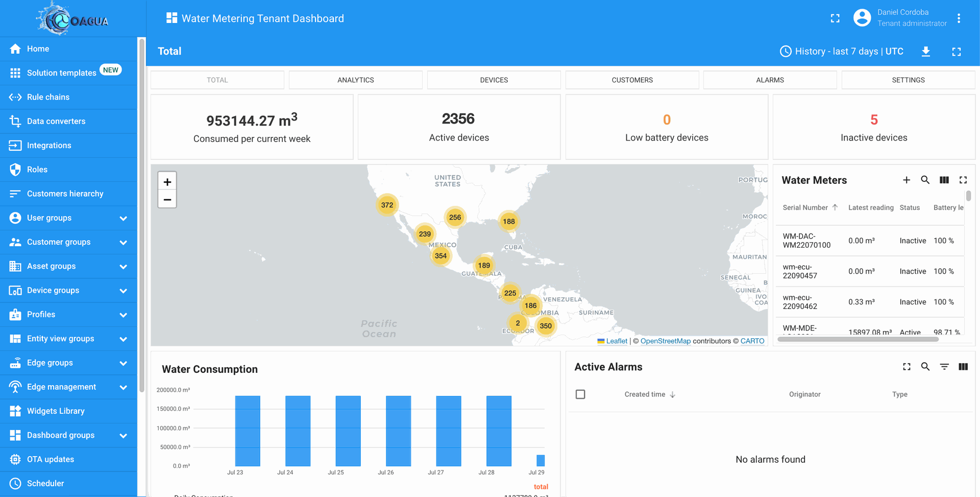
Task: Open search in Water Meters widget
Action: [925, 180]
